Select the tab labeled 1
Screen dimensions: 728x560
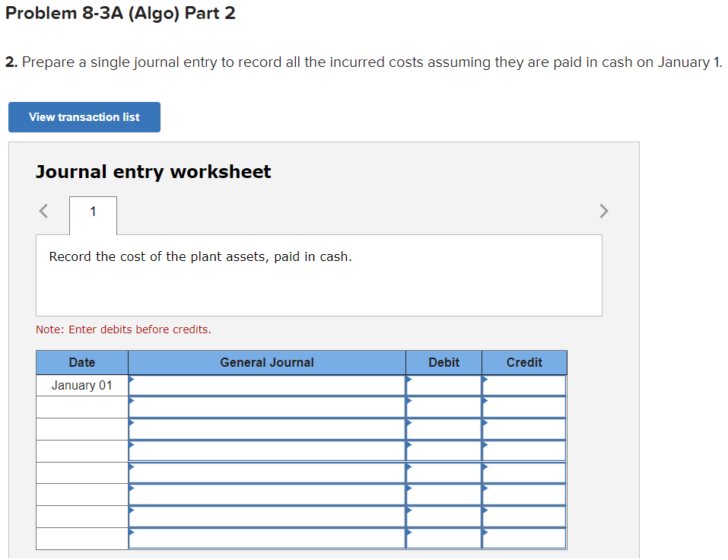[x=92, y=211]
